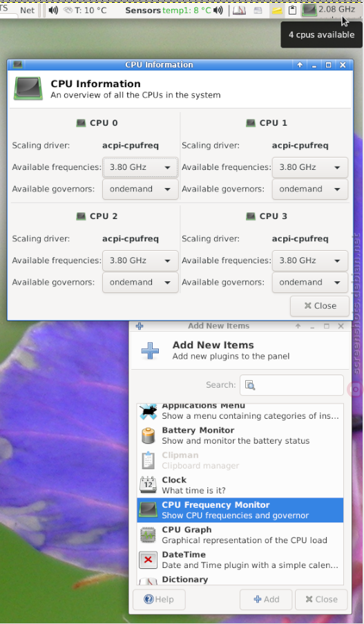Click the Add button in Add New Items
Viewport: 364px width, 624px height.
click(266, 599)
